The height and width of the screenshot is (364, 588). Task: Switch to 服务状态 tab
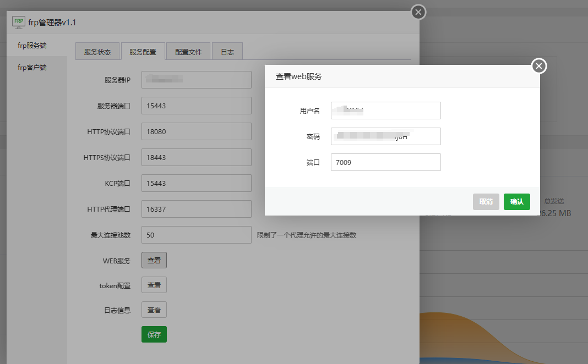[x=97, y=52]
